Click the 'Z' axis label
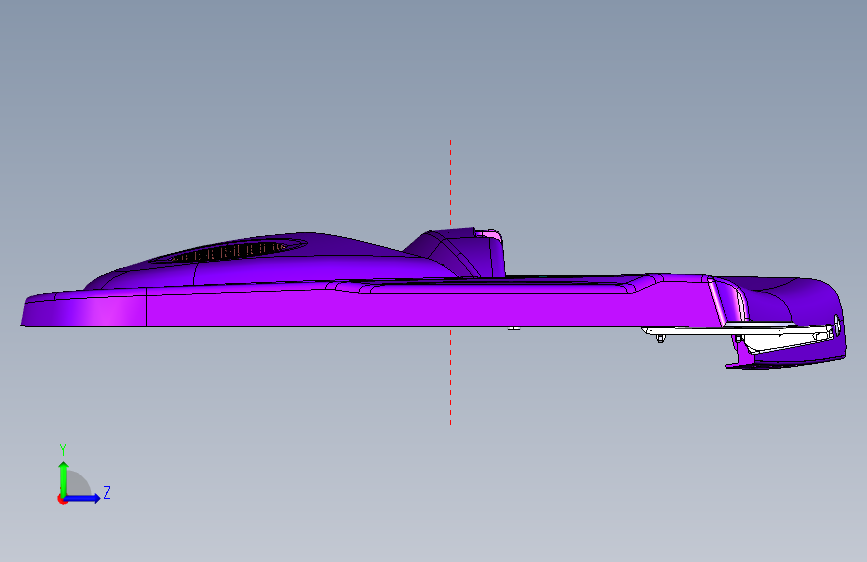 tap(107, 492)
